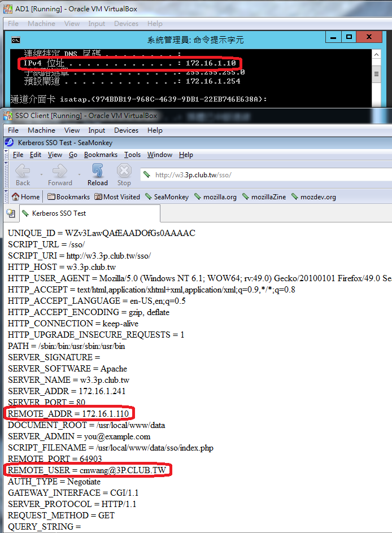392x533 pixels.
Task: Open the mozillaZine bookmark
Action: (x=264, y=197)
